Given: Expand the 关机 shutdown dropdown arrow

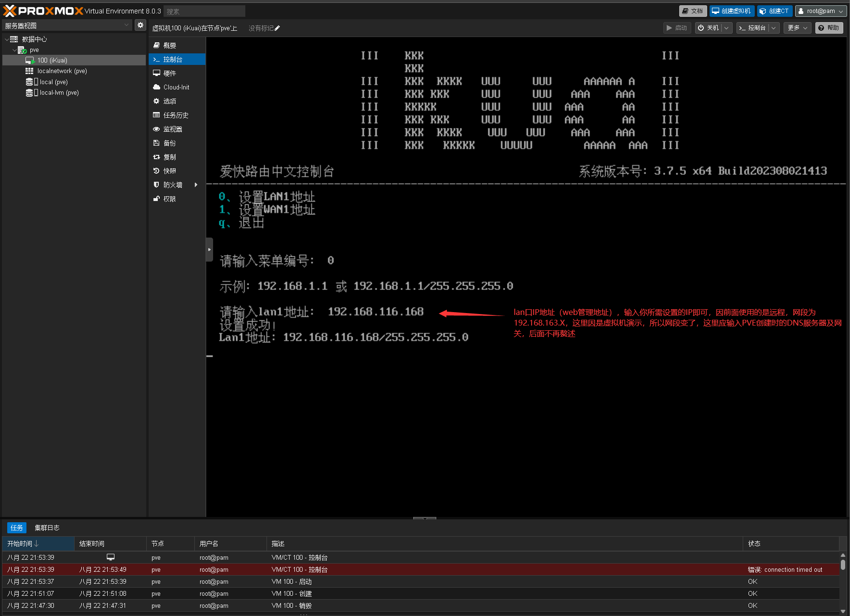Looking at the screenshot, I should click(726, 28).
